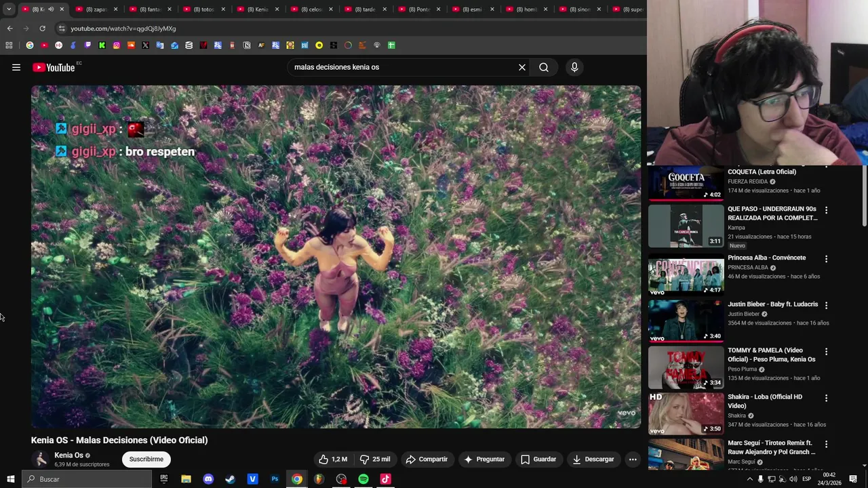This screenshot has height=488, width=868.
Task: Open Epic Games from taskbar
Action: 164,479
